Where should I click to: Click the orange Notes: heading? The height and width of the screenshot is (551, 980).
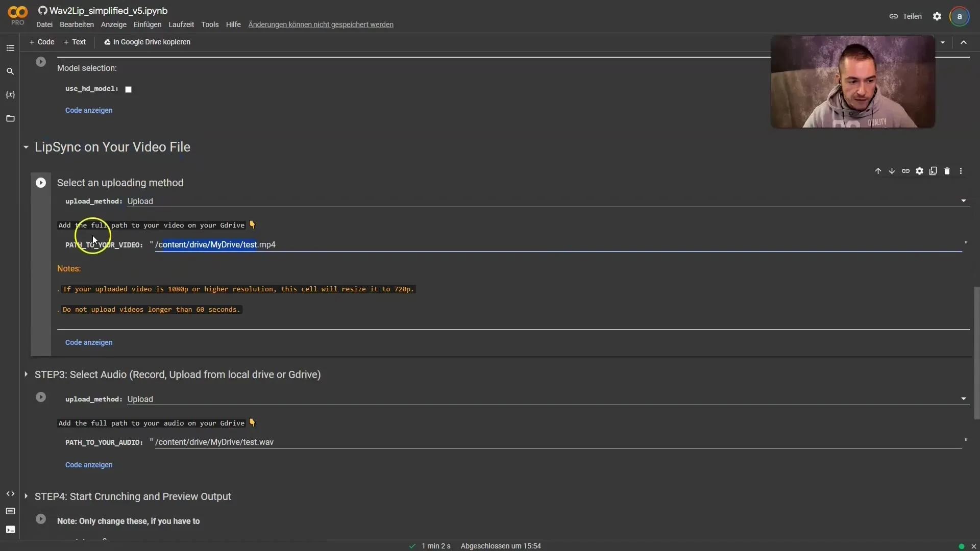[69, 268]
